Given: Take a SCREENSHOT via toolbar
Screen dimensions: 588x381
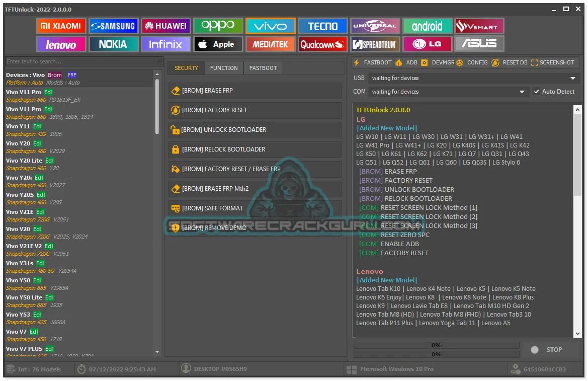Looking at the screenshot, I should pos(553,63).
